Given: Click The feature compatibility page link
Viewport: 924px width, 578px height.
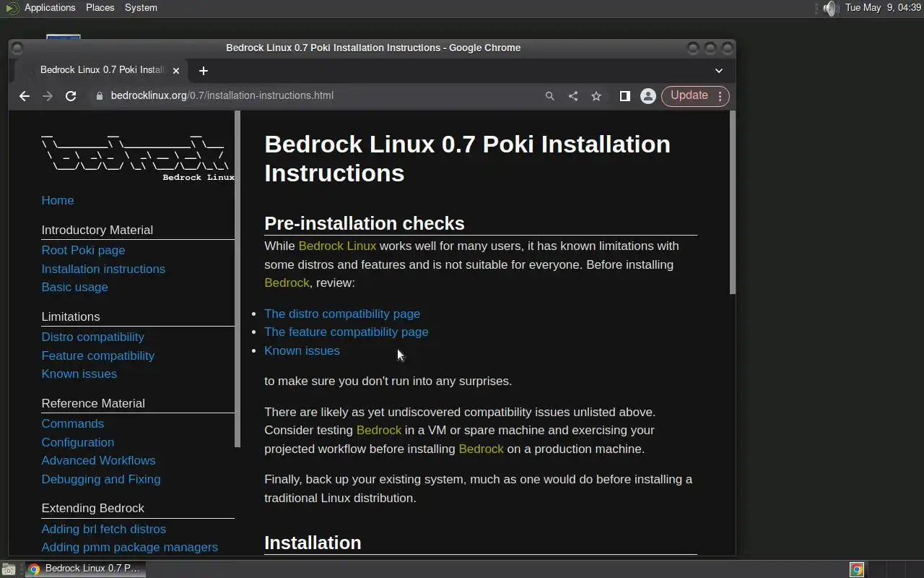Looking at the screenshot, I should (x=346, y=332).
